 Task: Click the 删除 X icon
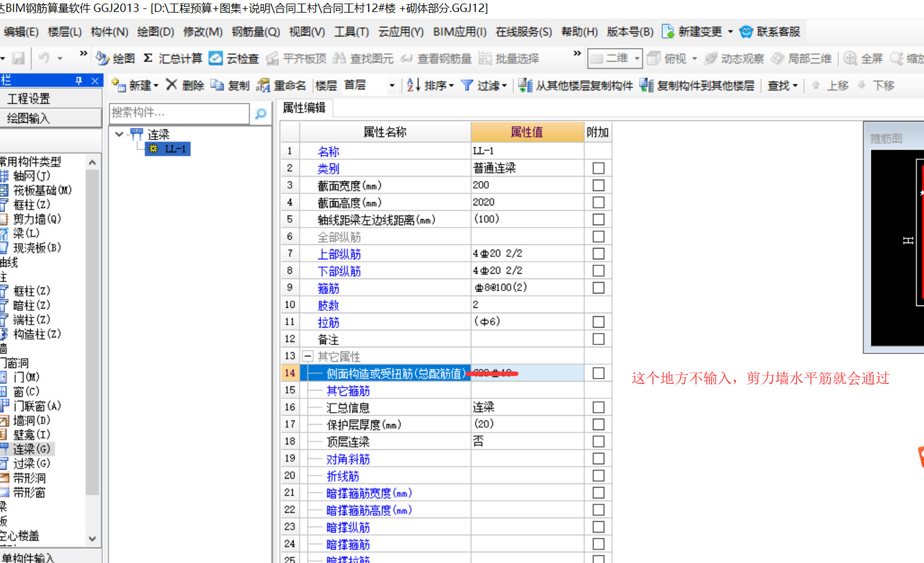pos(172,84)
